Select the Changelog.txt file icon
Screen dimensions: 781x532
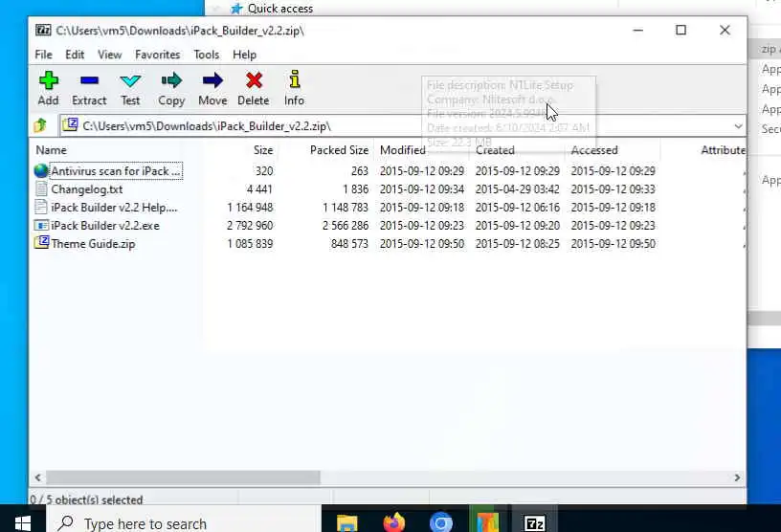pos(41,188)
